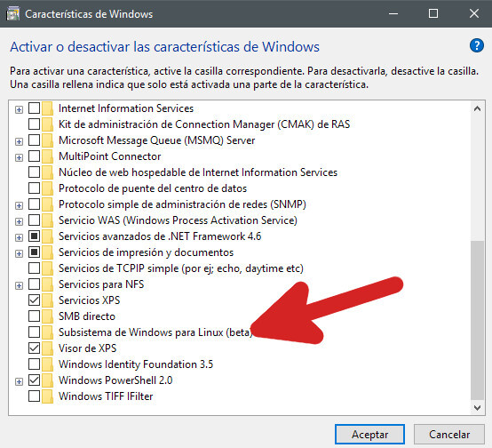This screenshot has width=492, height=448.
Task: Expand Servicios avanzados de .NET Framework 4.6
Action: pos(19,238)
